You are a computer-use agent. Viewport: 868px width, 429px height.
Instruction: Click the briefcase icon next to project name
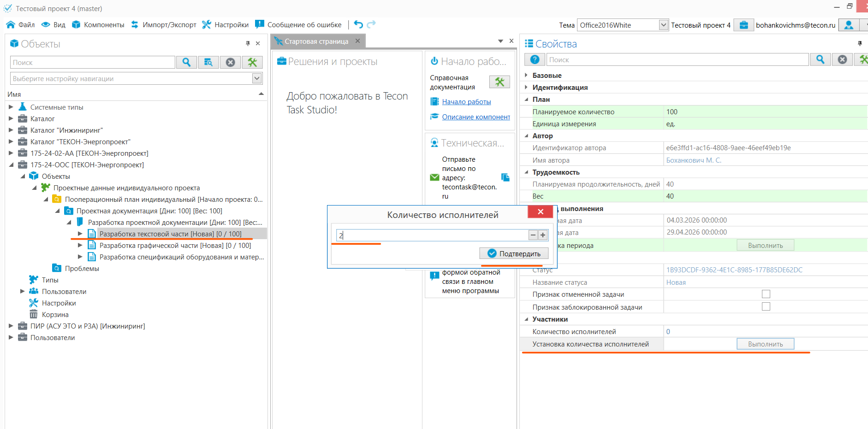pos(743,25)
